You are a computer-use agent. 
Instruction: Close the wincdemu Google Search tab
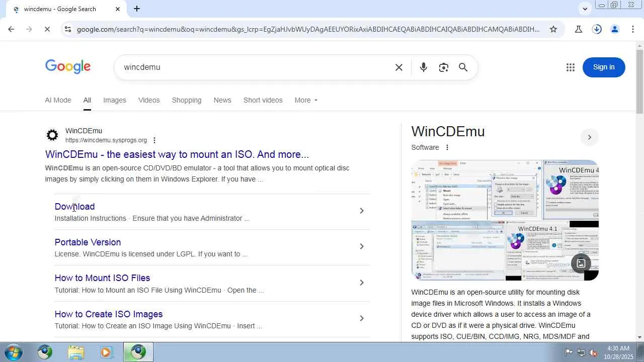118,9
